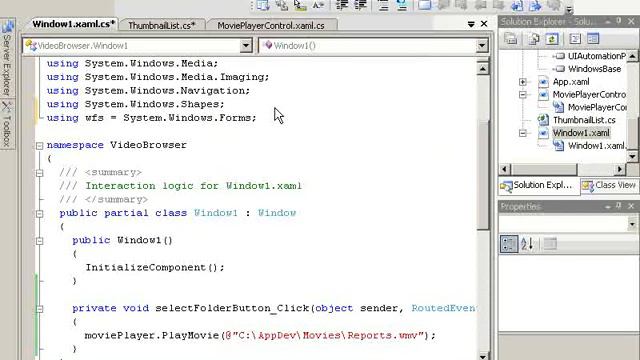Click Solution Explorer scroll left arrow
Viewport: 640px width, 360px height.
click(x=505, y=169)
